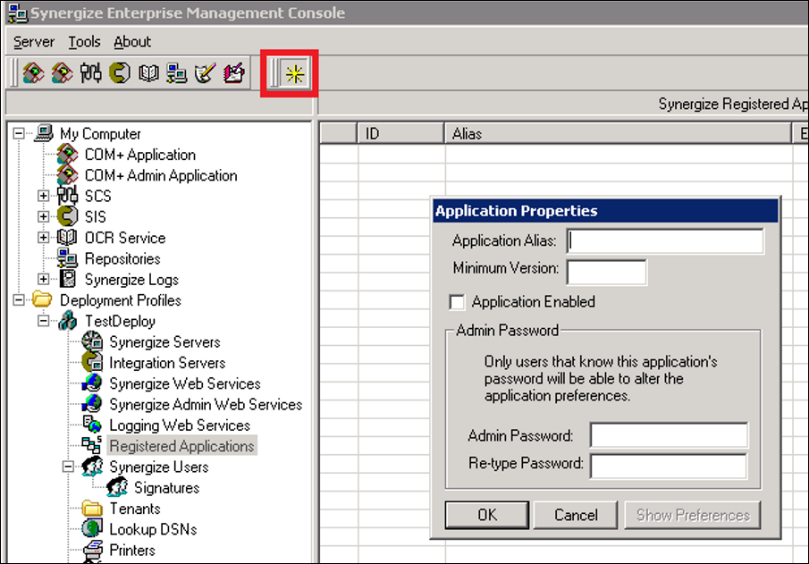Screen dimensions: 809x564
Task: Click the ID column header
Action: (x=400, y=134)
